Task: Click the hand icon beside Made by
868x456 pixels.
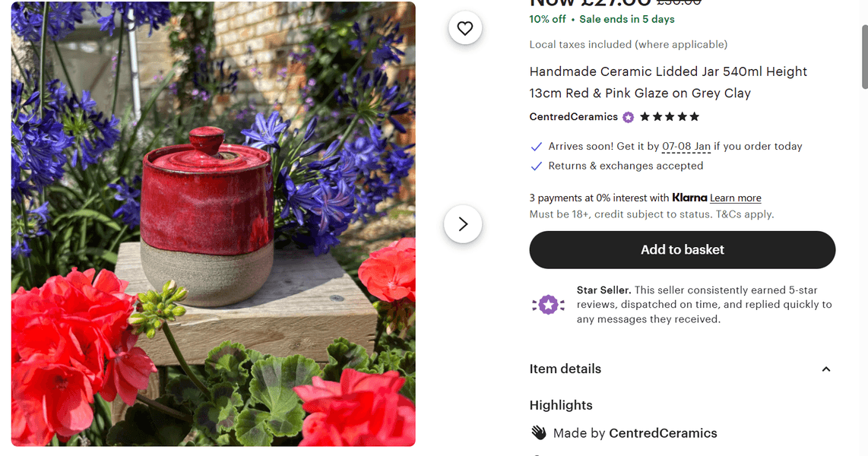Action: [538, 433]
